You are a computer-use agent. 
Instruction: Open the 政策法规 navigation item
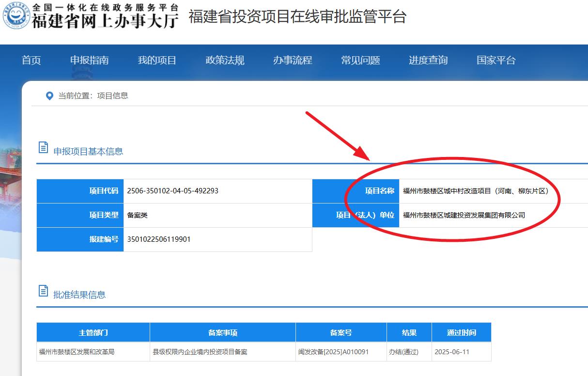[225, 60]
